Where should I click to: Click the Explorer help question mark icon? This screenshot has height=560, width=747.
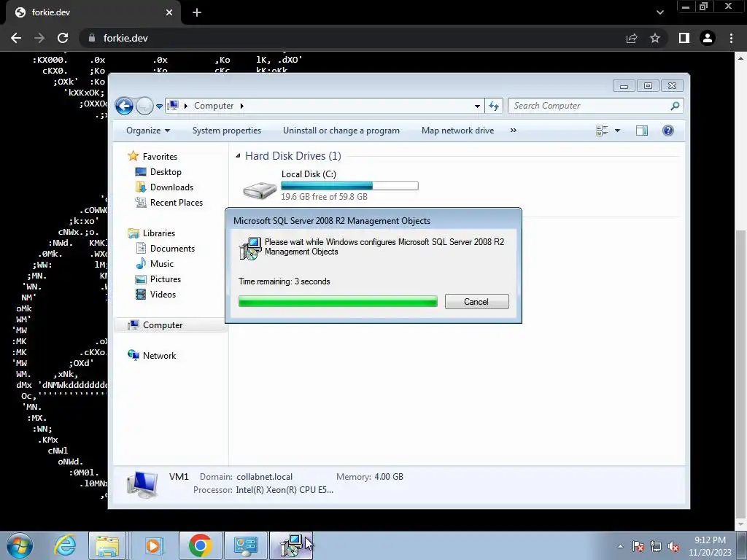coord(668,131)
